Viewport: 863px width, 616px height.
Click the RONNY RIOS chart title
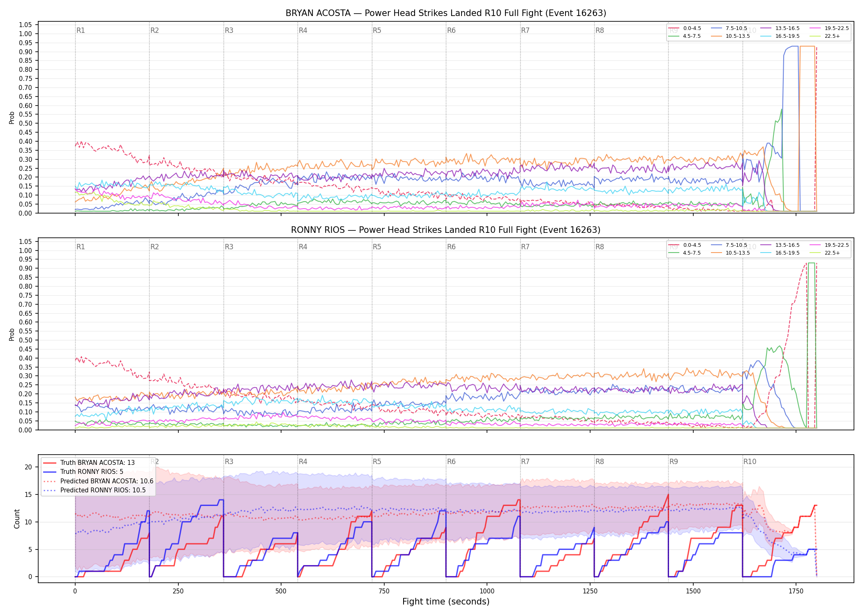pos(446,230)
